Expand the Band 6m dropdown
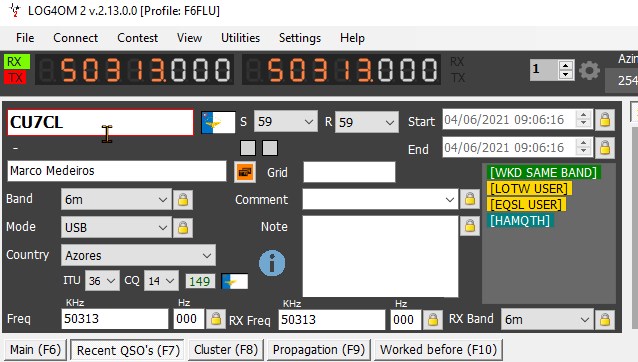The image size is (638, 362). 116,199
